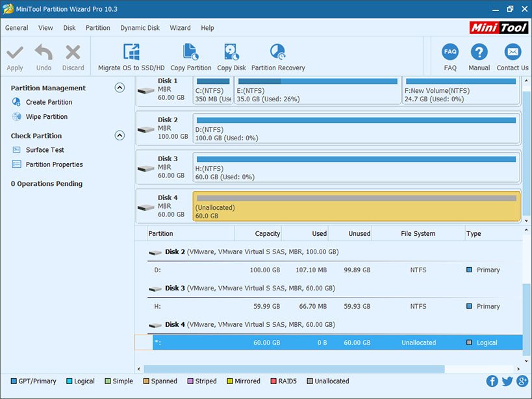
Task: Select the Disk 4 unallocated space bar
Action: (356, 206)
